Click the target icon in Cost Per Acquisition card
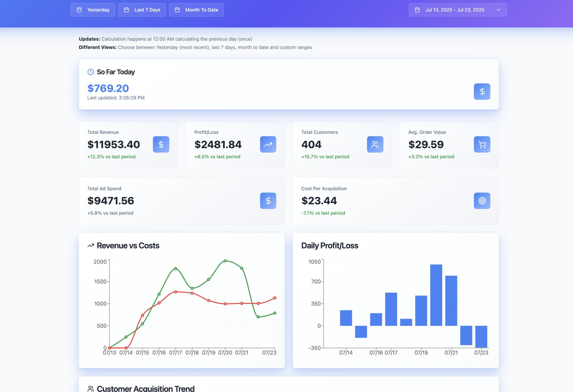573x392 pixels. [482, 201]
